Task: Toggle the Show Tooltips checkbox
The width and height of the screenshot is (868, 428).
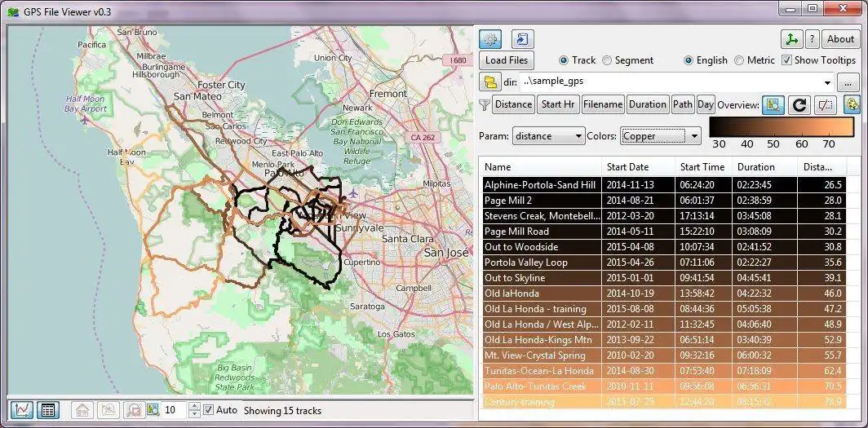Action: point(818,60)
